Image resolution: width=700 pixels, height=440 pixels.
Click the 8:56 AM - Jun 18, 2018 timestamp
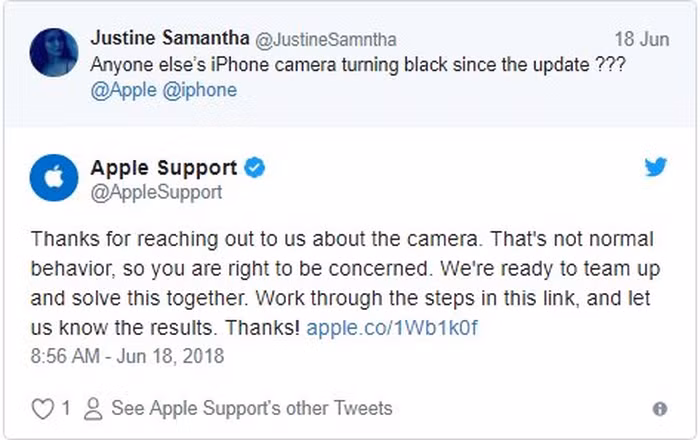point(128,355)
